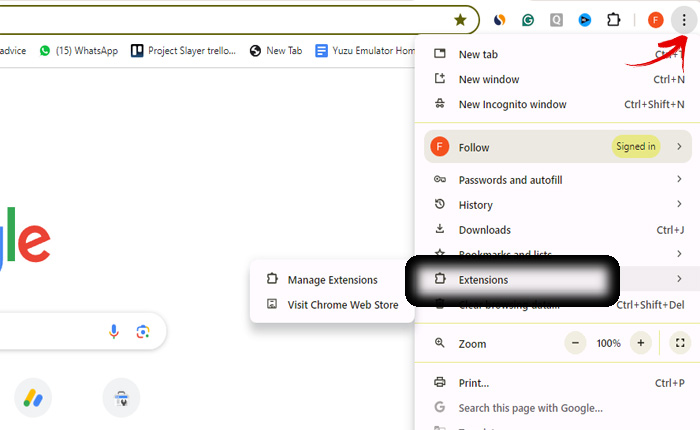This screenshot has width=700, height=430.
Task: Click the New tab icon
Action: coord(440,54)
